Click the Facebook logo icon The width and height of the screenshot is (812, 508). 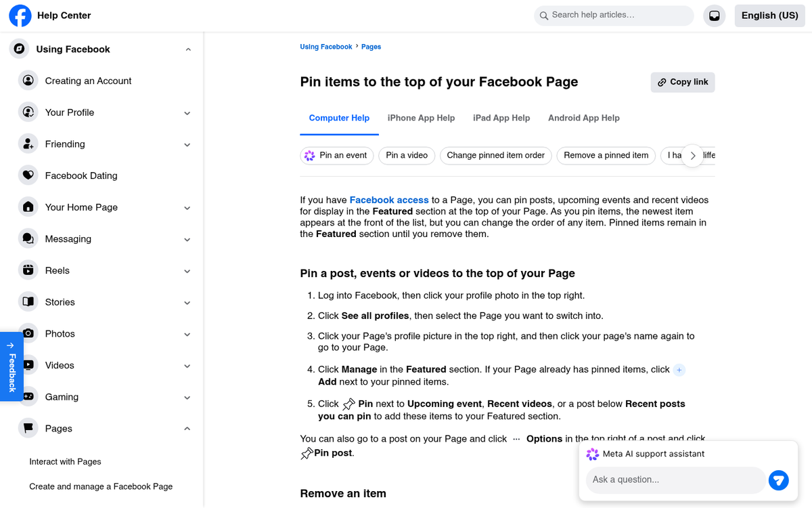[20, 16]
